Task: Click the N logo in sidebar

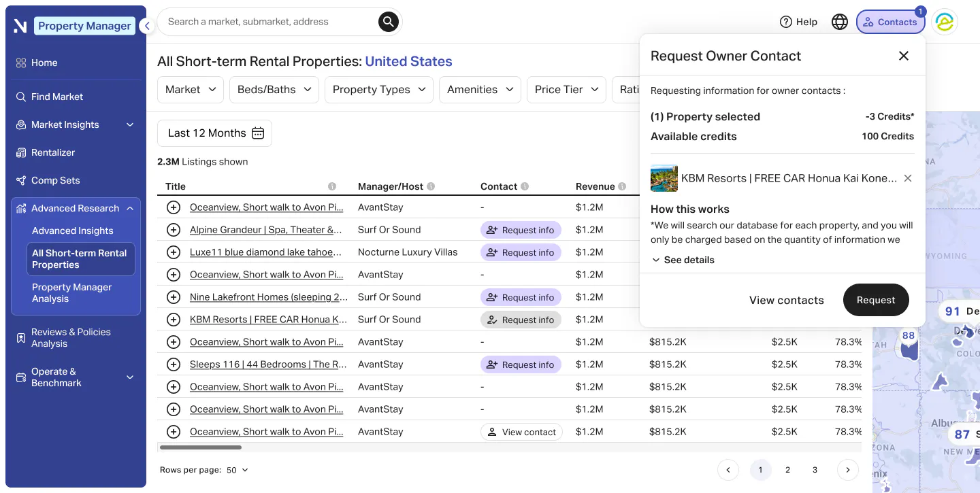Action: click(x=20, y=26)
